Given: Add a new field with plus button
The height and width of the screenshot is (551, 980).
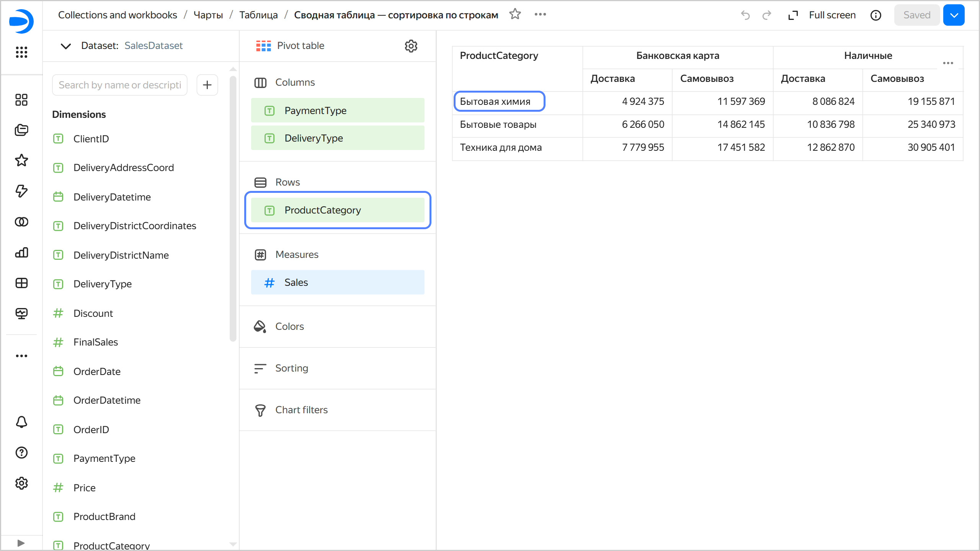Looking at the screenshot, I should point(207,85).
